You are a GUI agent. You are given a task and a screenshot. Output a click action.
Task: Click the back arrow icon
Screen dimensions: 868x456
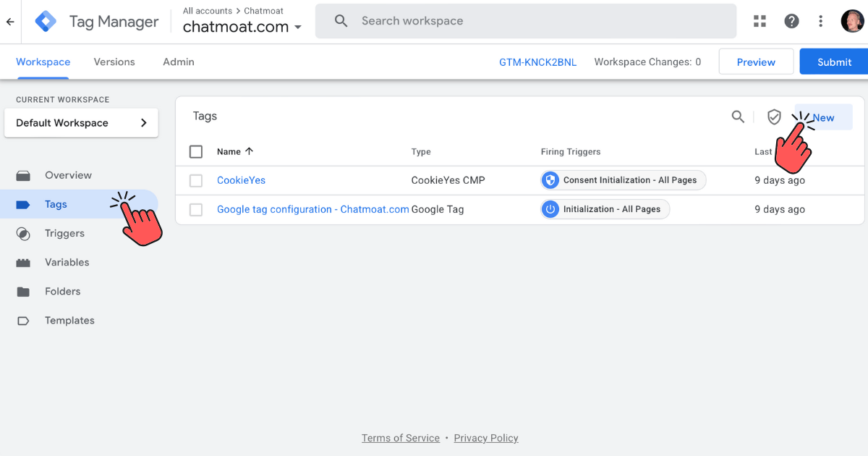[x=10, y=22]
